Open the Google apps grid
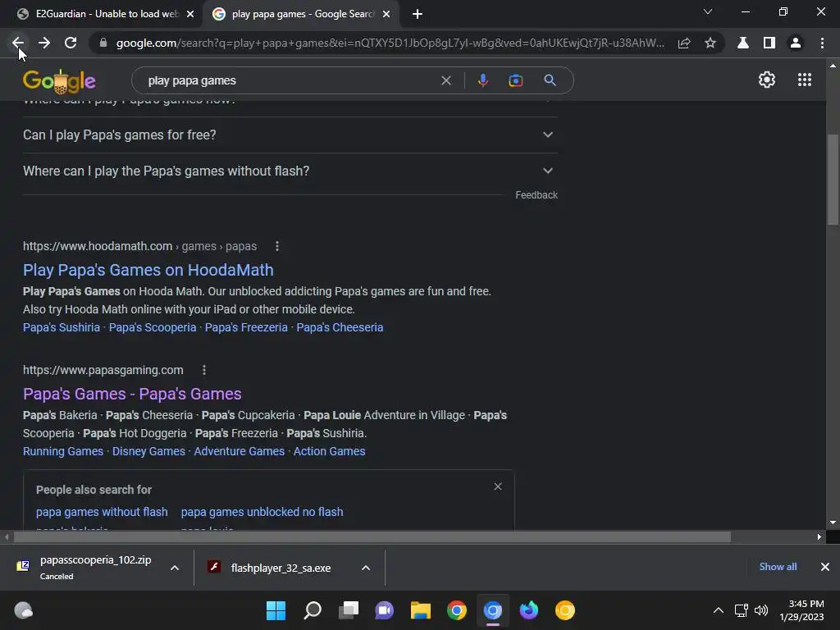The width and height of the screenshot is (840, 630). point(805,80)
